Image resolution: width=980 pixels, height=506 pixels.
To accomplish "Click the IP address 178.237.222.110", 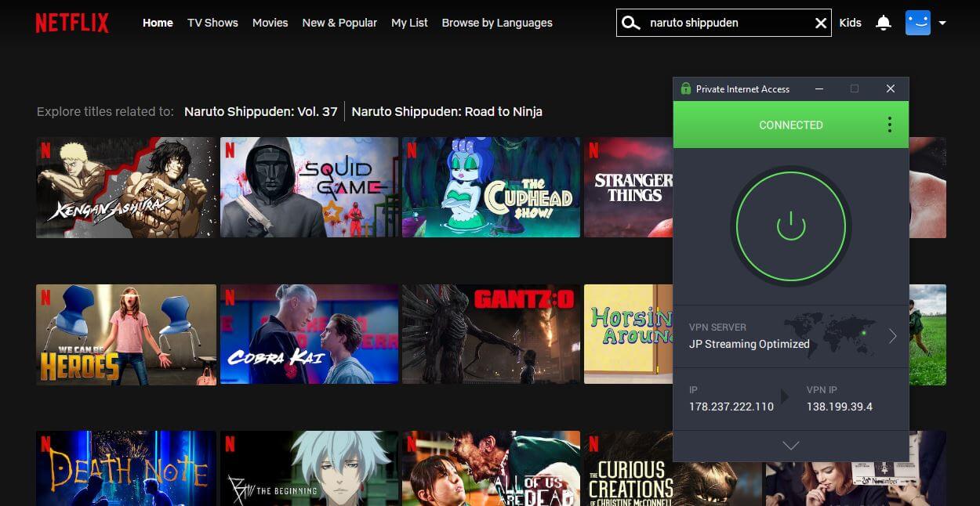I will click(x=731, y=407).
